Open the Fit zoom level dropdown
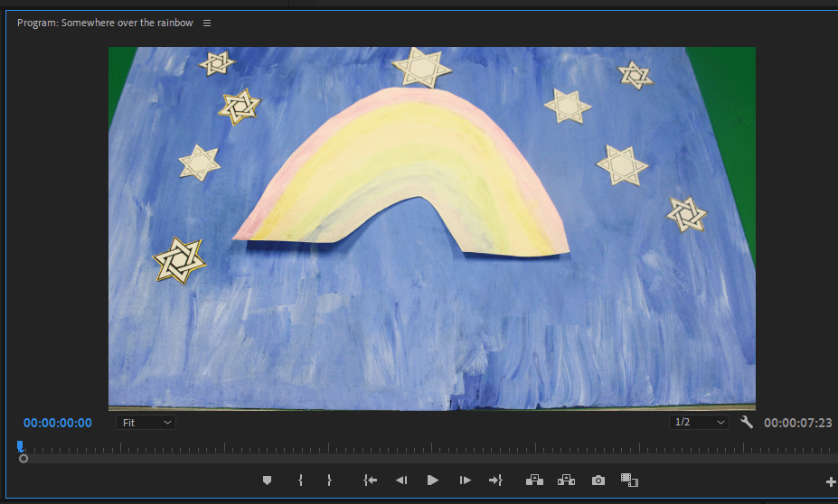Screen dimensions: 838x504 (146, 422)
